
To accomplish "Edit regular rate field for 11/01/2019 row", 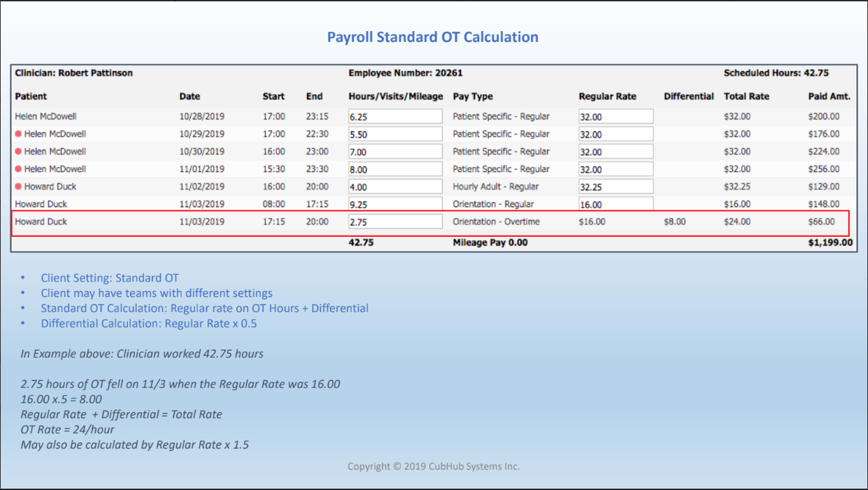I will pyautogui.click(x=616, y=169).
